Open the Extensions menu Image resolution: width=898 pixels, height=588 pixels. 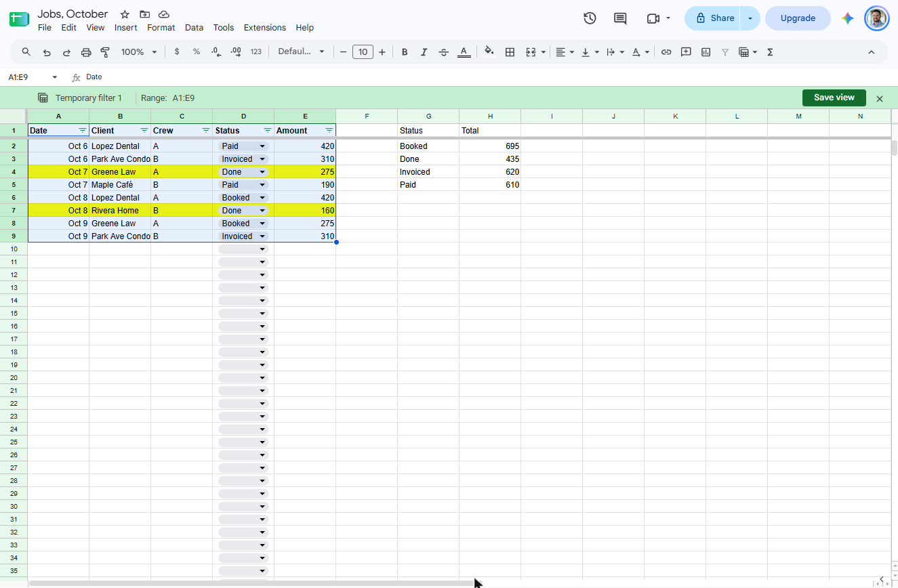(265, 28)
